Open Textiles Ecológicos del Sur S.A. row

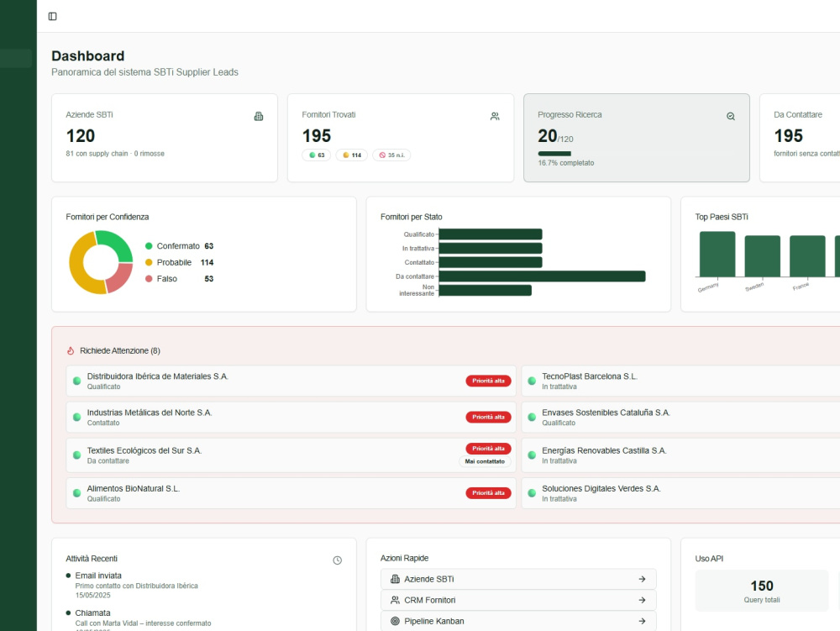[x=291, y=455]
